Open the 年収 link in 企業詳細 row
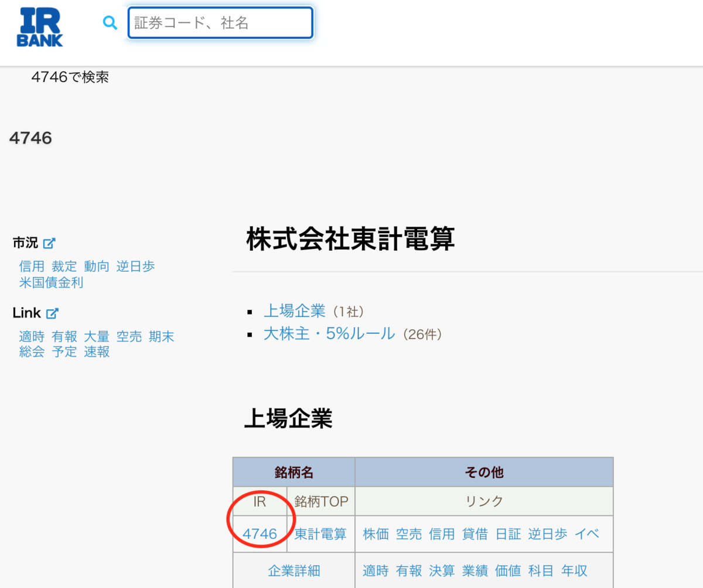Image resolution: width=703 pixels, height=588 pixels. pos(575,571)
